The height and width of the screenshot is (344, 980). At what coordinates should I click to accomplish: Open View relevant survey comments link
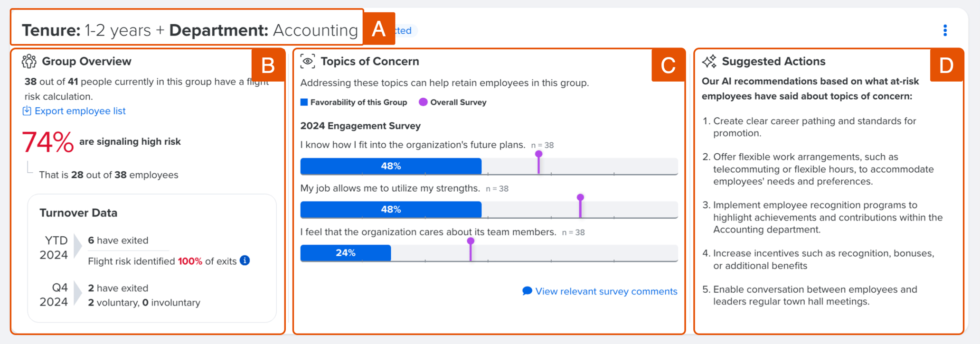tap(606, 291)
